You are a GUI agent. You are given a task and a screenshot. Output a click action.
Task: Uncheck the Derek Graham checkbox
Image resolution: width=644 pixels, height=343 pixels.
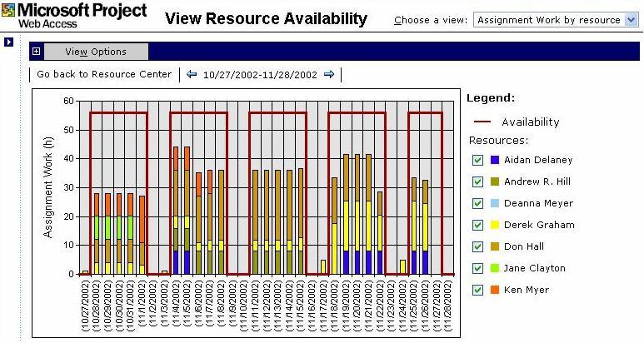pyautogui.click(x=477, y=225)
